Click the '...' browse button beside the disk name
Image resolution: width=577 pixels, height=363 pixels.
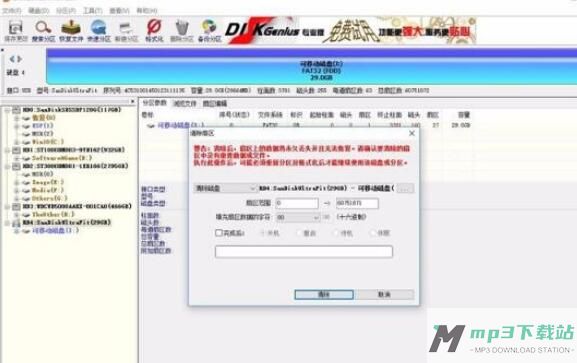[405, 188]
